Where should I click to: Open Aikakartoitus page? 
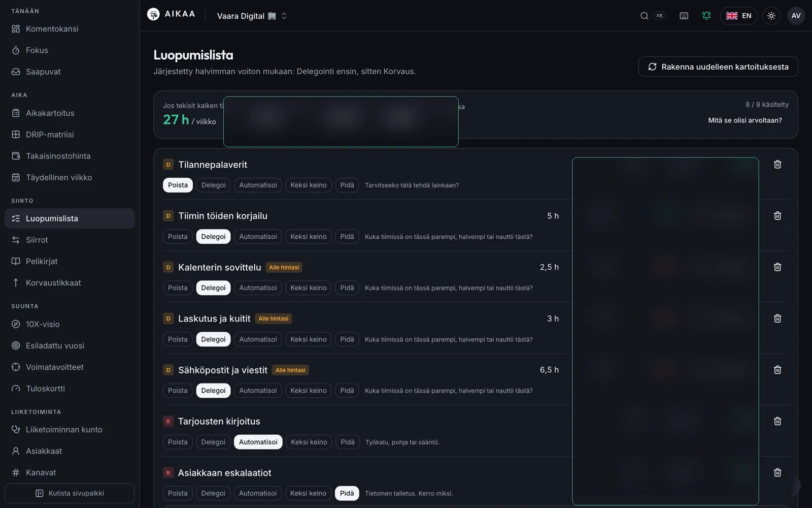coord(70,113)
